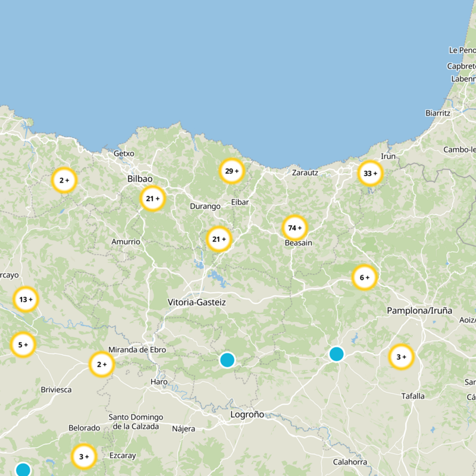The image size is (476, 476).
Task: Select the blue point marker southwest of Belorado
Action: (x=23, y=469)
